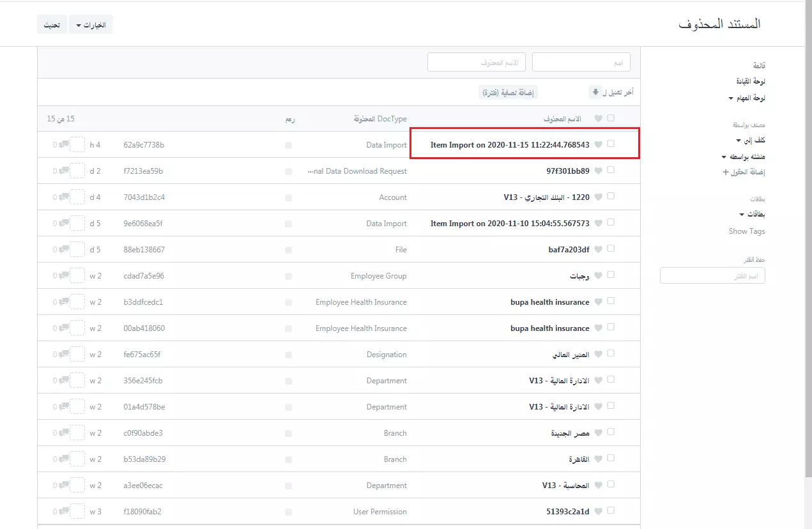This screenshot has width=812, height=529.
Task: Select checkbox of 1220 البنك التجاري row
Action: pos(611,197)
